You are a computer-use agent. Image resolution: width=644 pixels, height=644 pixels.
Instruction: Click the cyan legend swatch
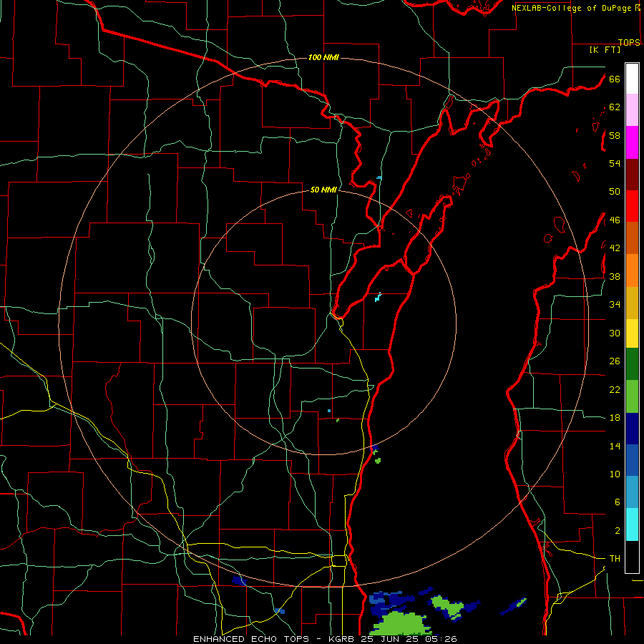(x=632, y=525)
